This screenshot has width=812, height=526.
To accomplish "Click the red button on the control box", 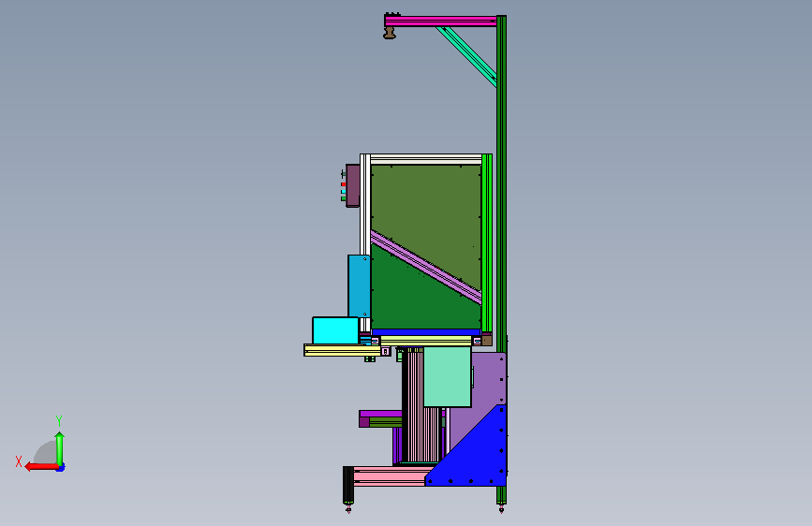I will (x=344, y=184).
